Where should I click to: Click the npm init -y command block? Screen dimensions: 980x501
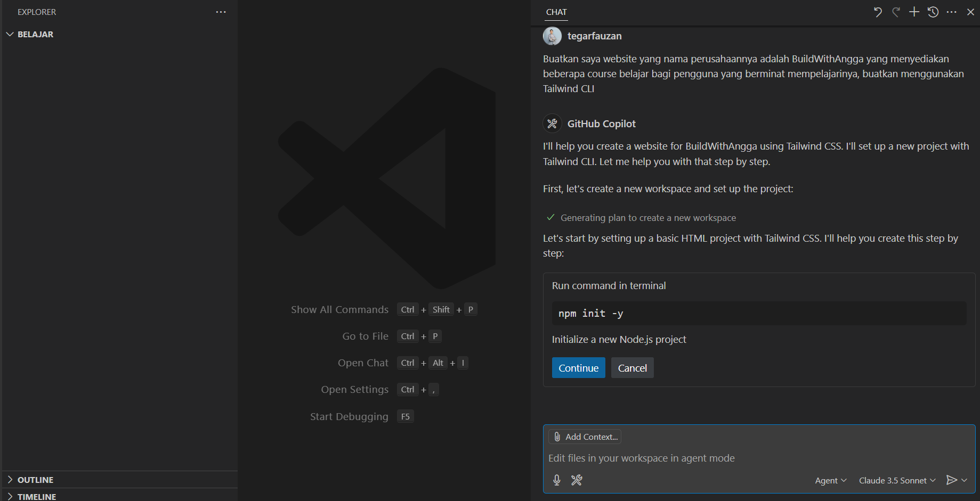[x=759, y=314]
